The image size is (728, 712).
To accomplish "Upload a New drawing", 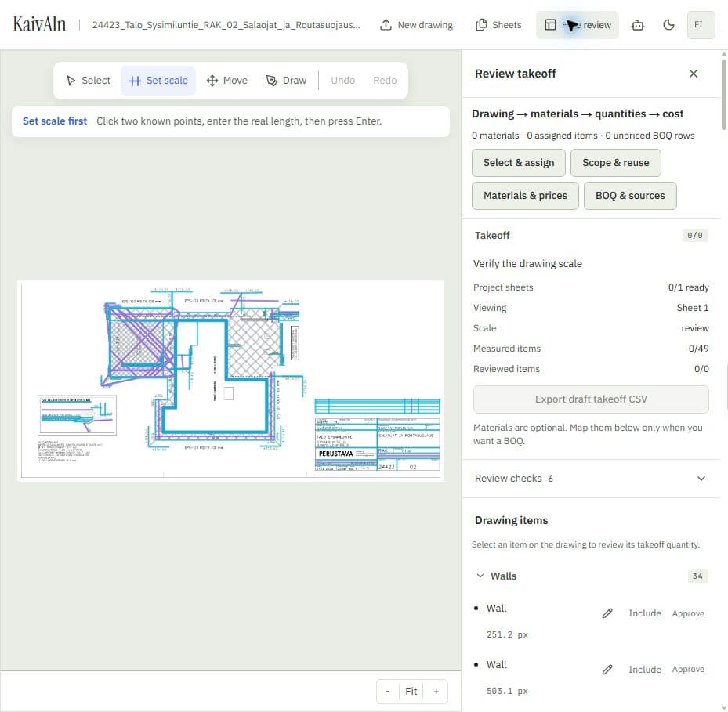I will [x=416, y=25].
